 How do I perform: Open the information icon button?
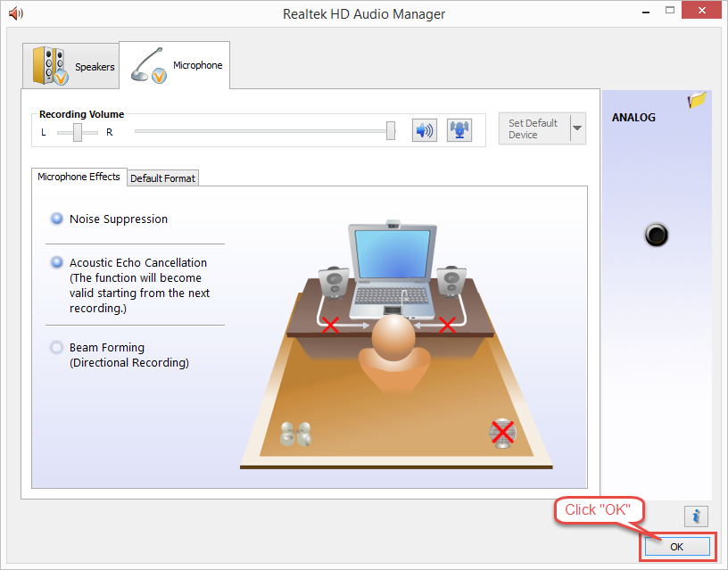pyautogui.click(x=696, y=516)
